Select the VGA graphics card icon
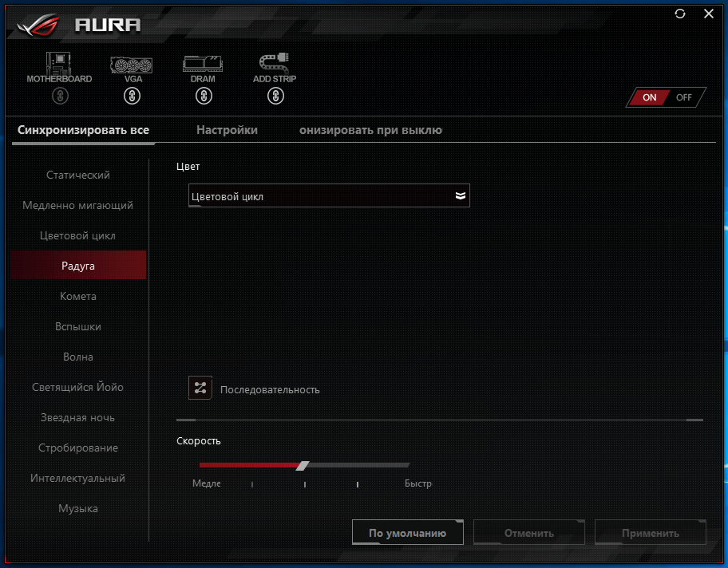 tap(132, 63)
